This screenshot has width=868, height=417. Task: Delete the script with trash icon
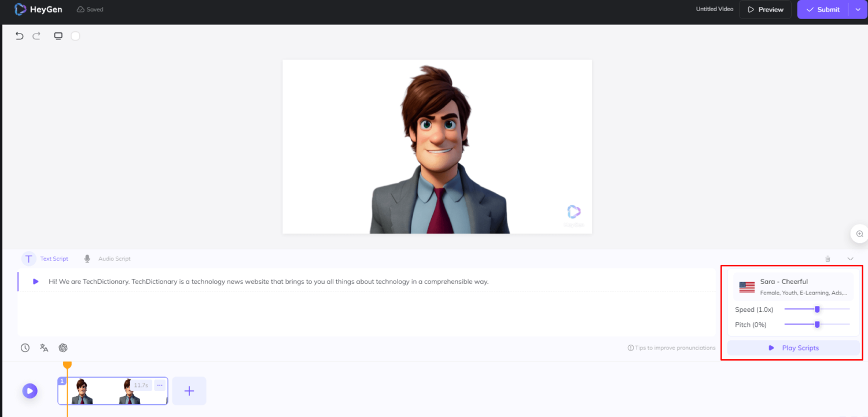[827, 259]
